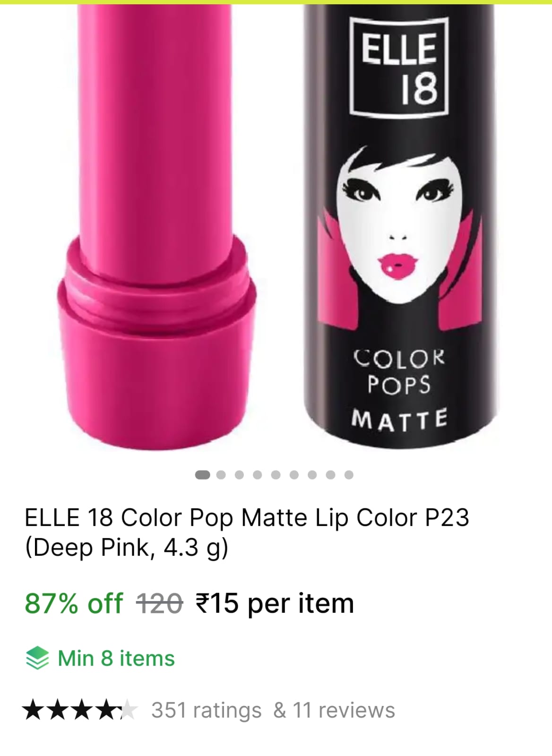Open the 351 ratings link
The image size is (552, 756).
pos(206,710)
